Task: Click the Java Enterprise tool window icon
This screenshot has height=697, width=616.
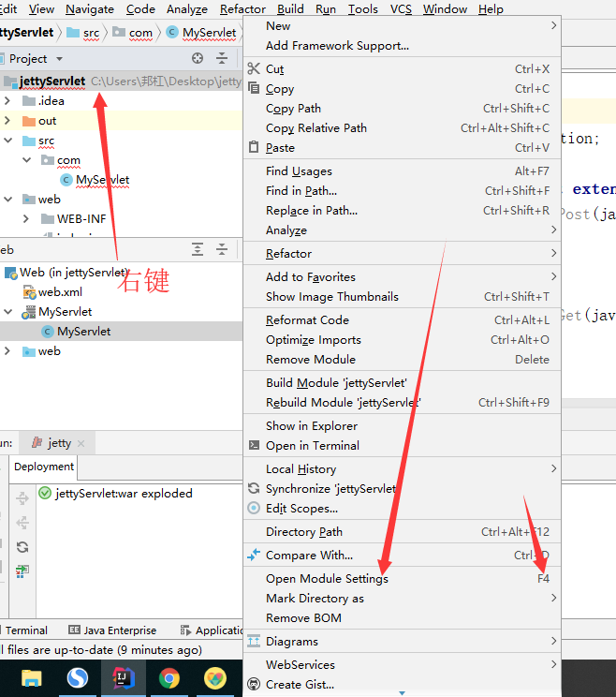Action: (x=74, y=630)
